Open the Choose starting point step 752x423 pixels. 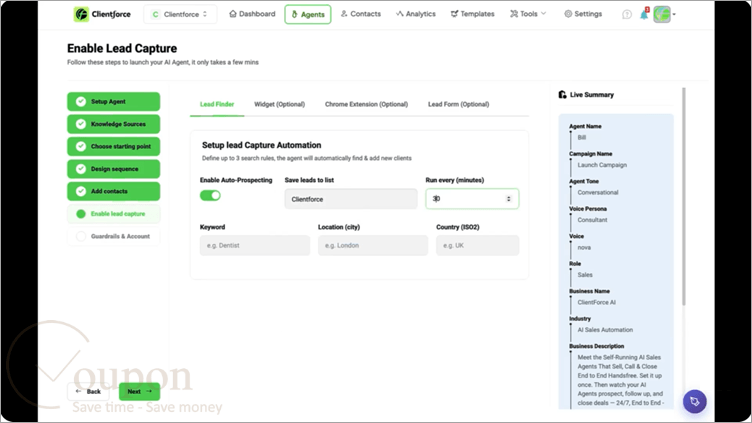pos(114,146)
